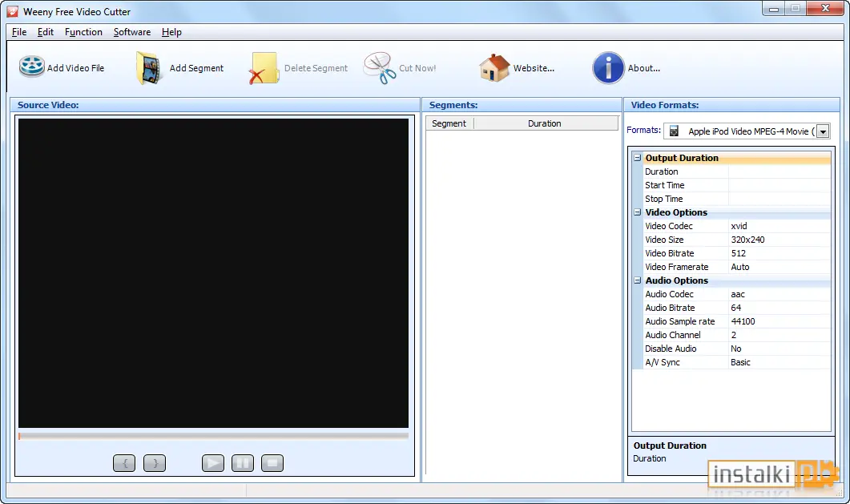The width and height of the screenshot is (850, 504).
Task: Stop the source video playback
Action: click(272, 463)
